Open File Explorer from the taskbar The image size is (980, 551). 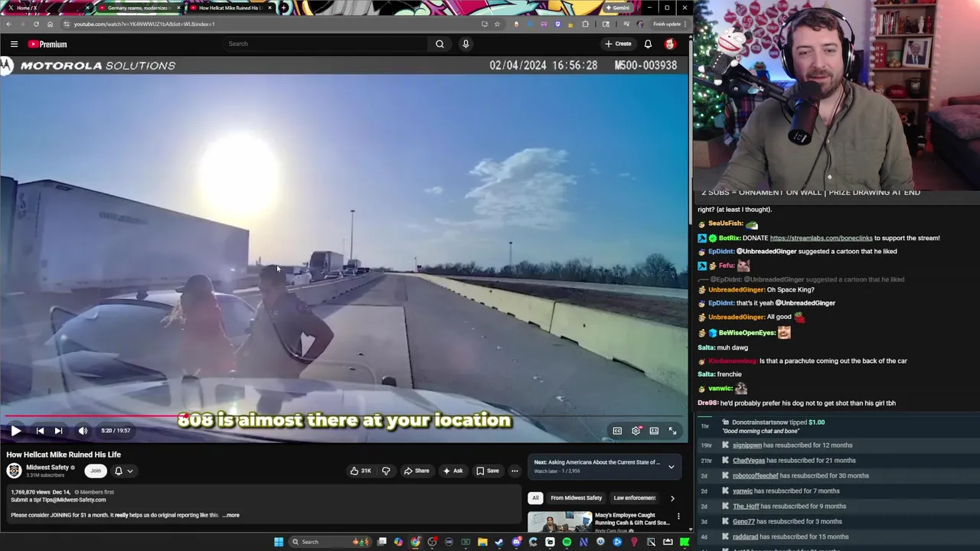[482, 542]
